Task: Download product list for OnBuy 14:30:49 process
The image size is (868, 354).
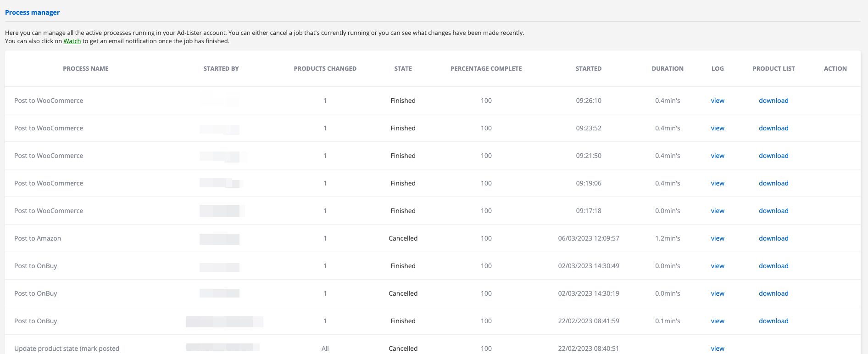Action: [773, 266]
